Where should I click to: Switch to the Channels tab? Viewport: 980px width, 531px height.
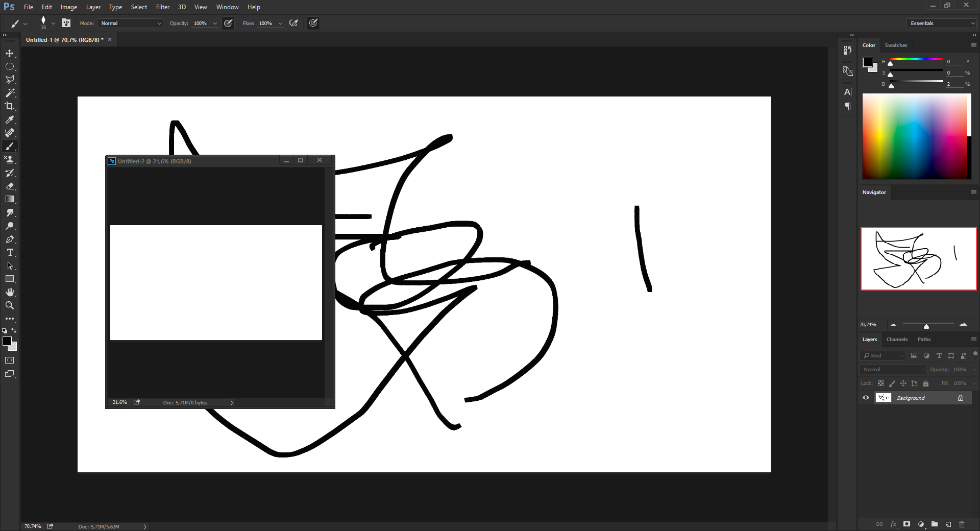[x=897, y=339]
